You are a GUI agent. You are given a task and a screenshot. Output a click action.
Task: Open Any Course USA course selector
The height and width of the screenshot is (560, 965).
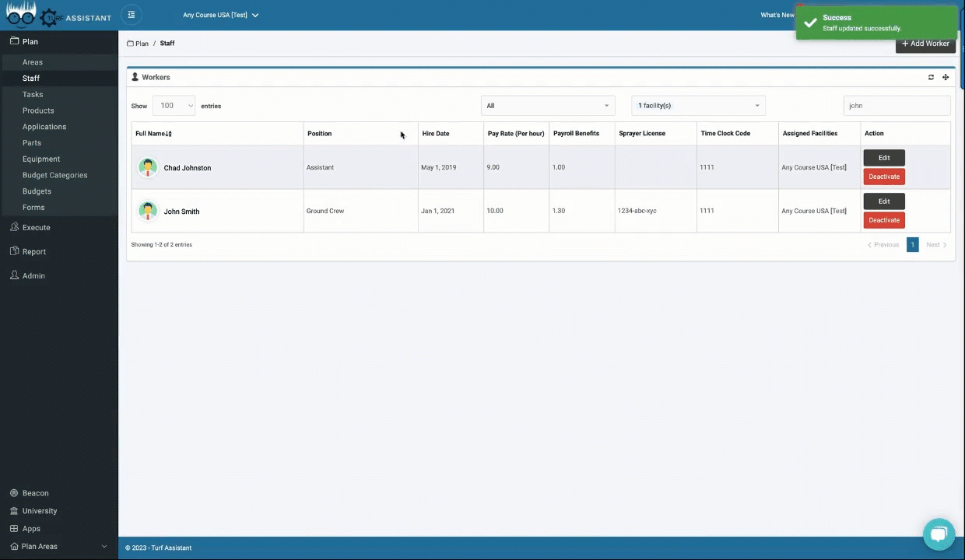(x=220, y=15)
